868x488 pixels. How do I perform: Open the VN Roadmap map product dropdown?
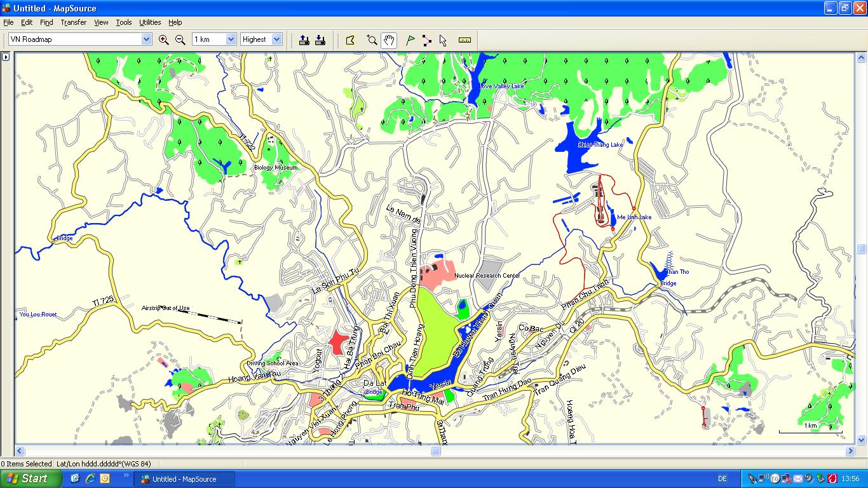point(146,39)
